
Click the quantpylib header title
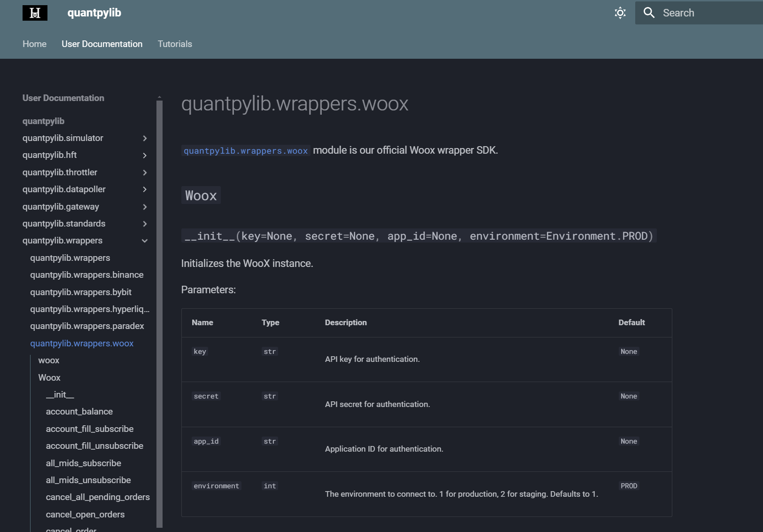[x=94, y=13]
